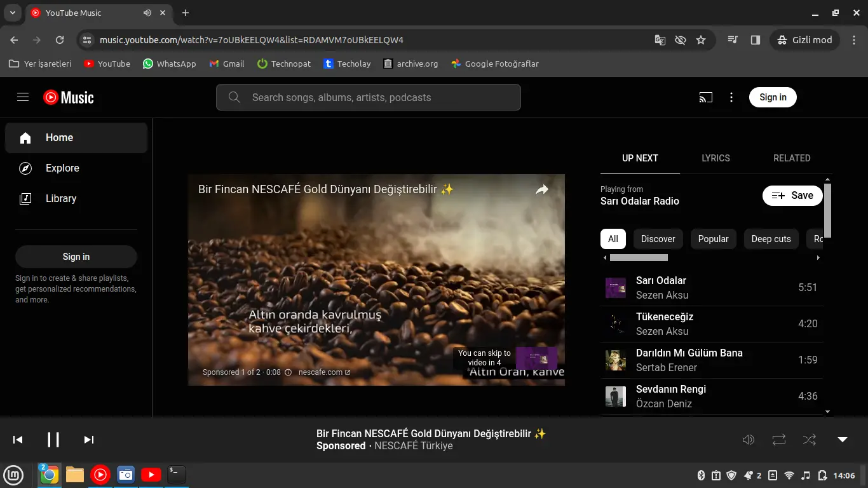
Task: Open the Google Fotoğraflar bookmark
Action: pyautogui.click(x=495, y=64)
